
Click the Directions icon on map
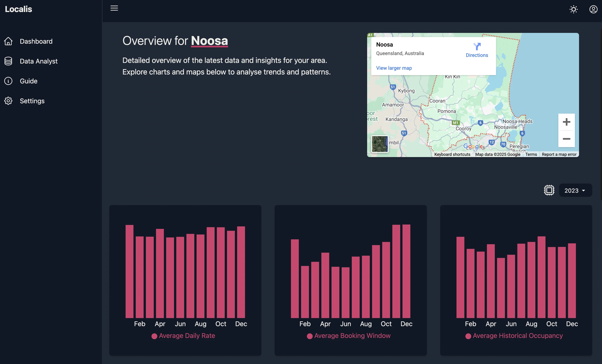click(477, 46)
